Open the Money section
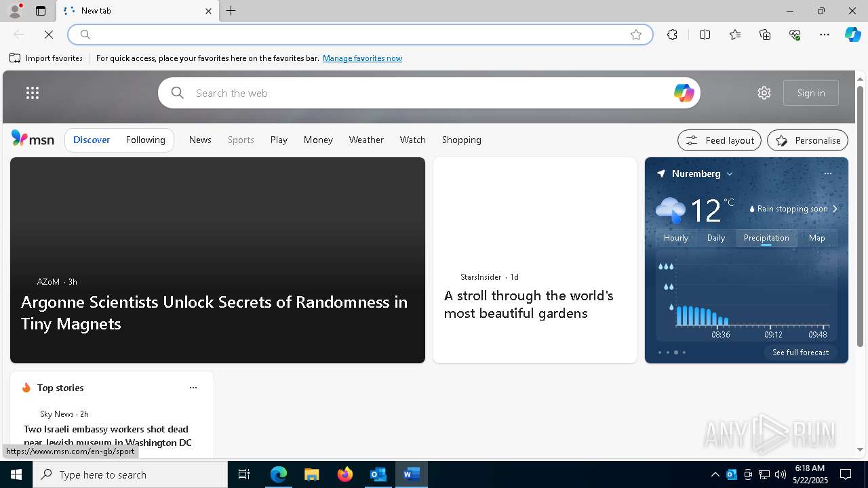This screenshot has height=488, width=868. click(318, 140)
